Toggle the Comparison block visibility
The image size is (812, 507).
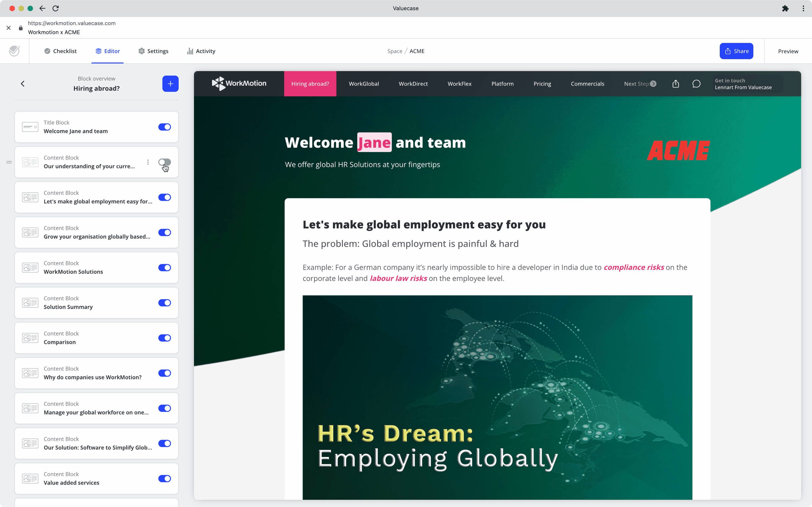point(165,338)
